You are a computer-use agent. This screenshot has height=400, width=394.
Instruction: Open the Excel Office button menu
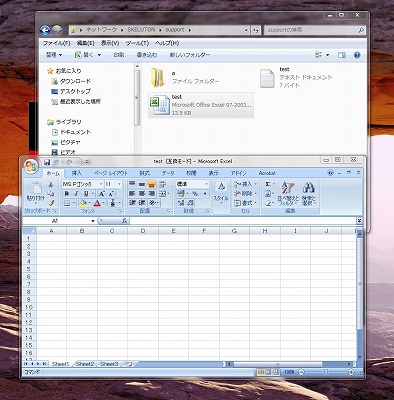coord(31,166)
